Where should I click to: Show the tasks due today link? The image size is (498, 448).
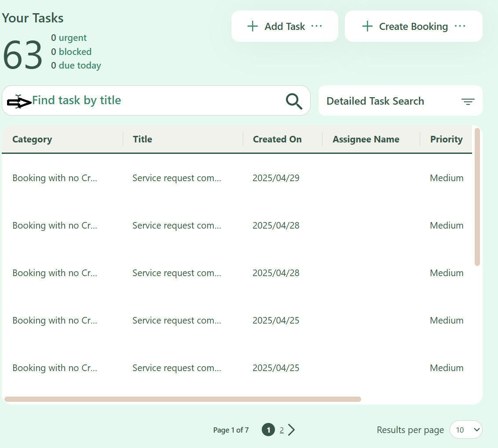[x=80, y=66]
